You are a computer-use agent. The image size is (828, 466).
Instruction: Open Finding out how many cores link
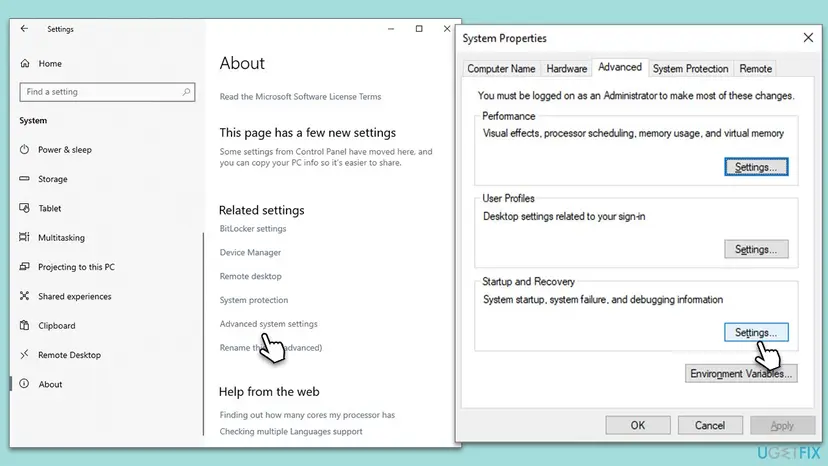[307, 415]
